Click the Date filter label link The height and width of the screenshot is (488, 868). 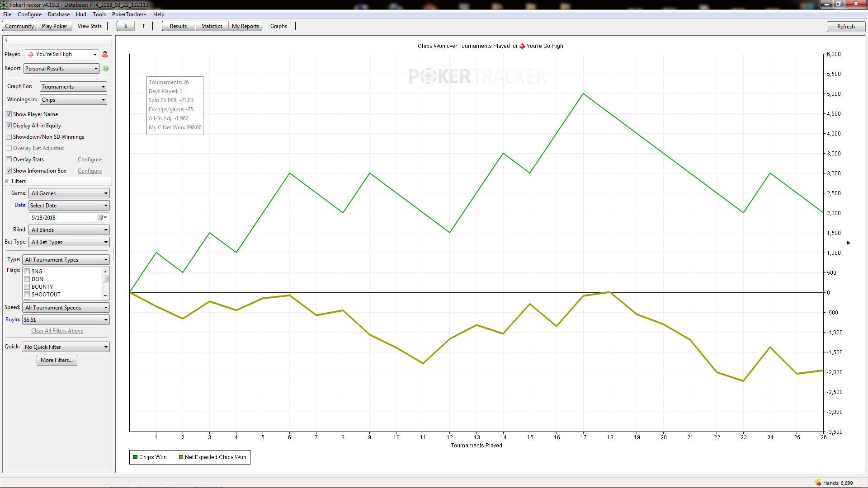pyautogui.click(x=20, y=205)
